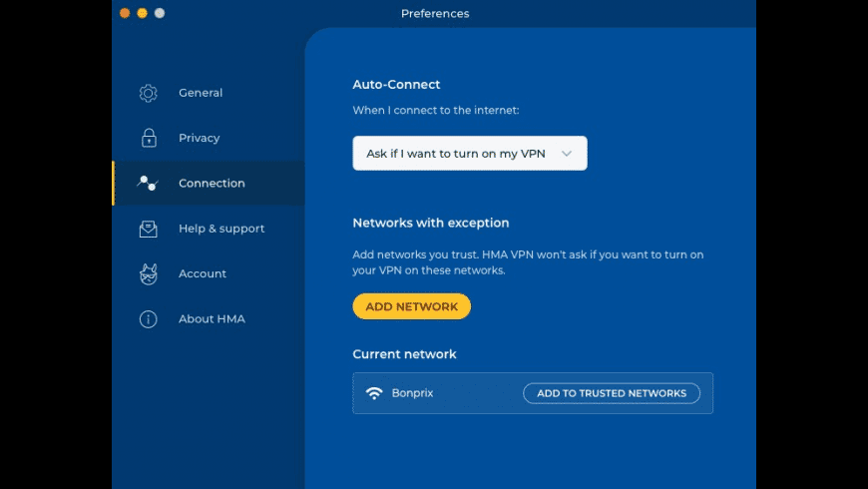Click the ADD NETWORK button

[412, 306]
